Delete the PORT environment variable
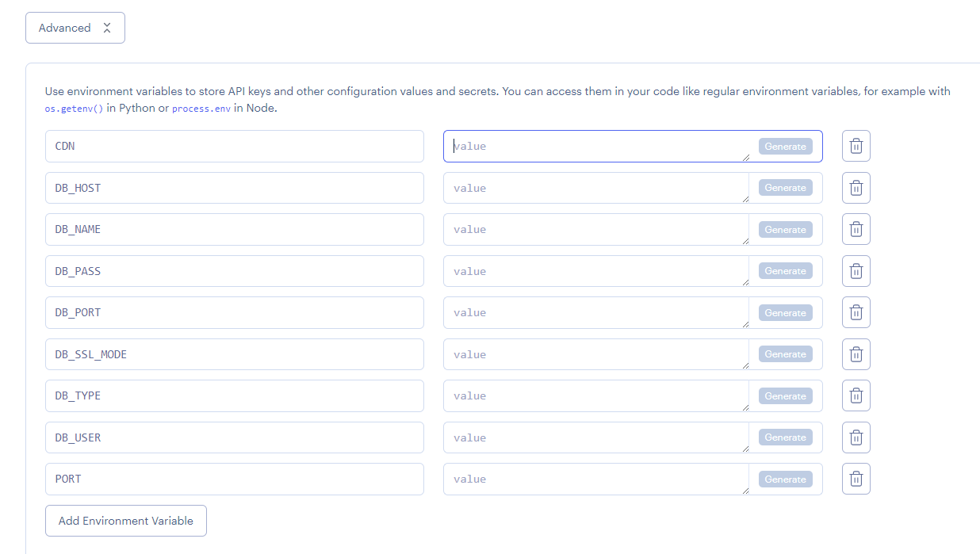Viewport: 980px width, 554px height. point(856,479)
